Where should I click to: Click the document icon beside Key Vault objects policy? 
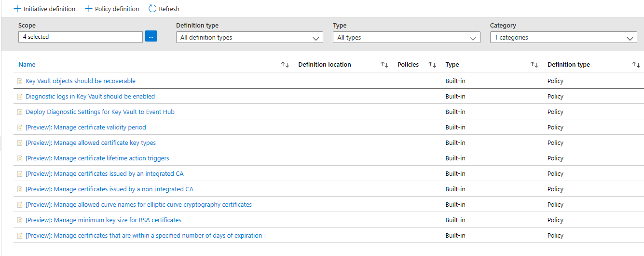[x=20, y=81]
